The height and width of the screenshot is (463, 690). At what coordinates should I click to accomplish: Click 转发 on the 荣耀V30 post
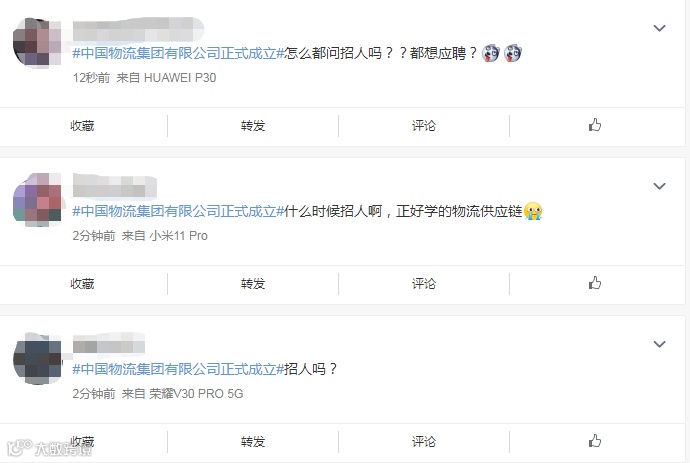253,441
